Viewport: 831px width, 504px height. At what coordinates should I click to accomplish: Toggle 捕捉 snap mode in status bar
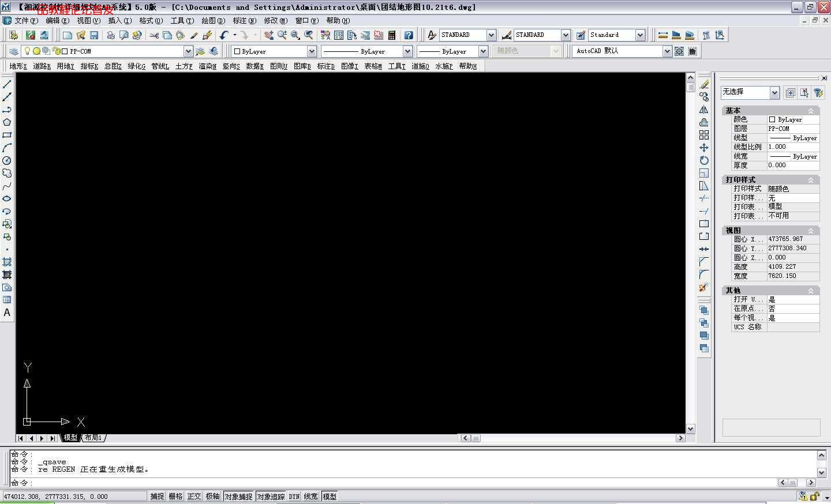pos(157,497)
